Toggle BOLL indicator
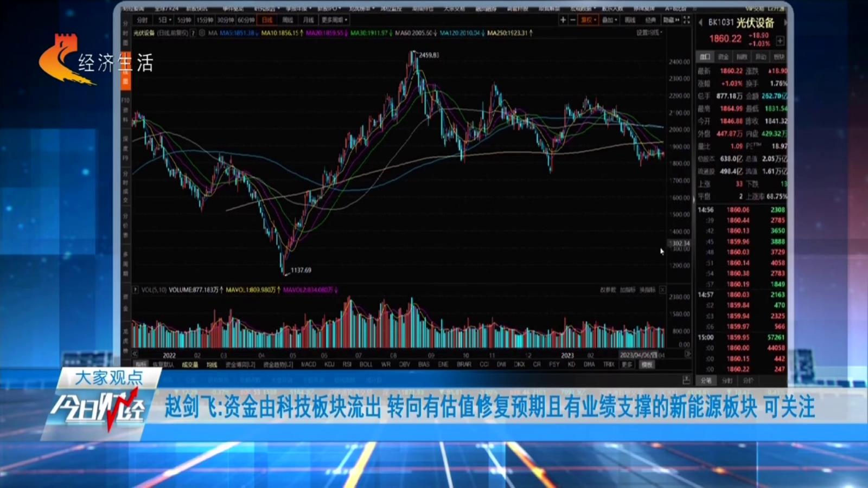Screen dimensions: 868x488 coord(366,365)
